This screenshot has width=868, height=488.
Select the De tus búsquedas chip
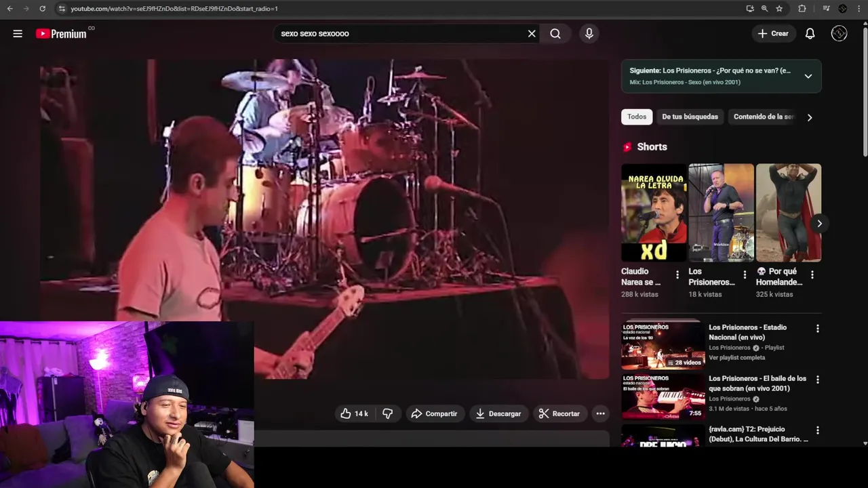(x=690, y=117)
